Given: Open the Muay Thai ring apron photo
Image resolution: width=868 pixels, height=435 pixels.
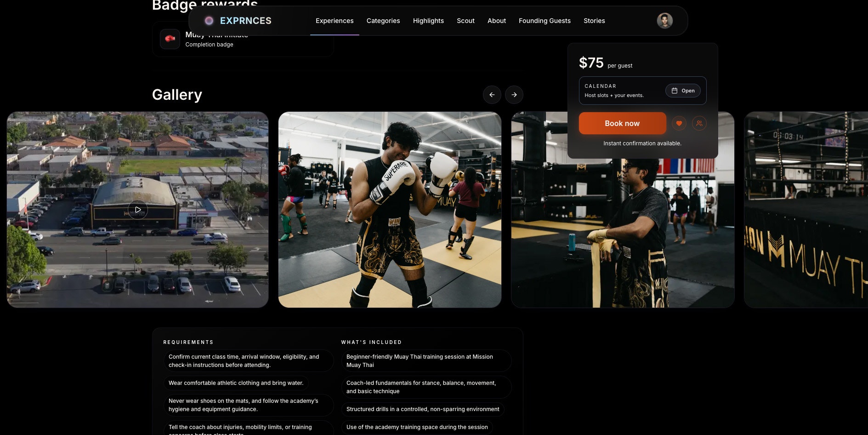Looking at the screenshot, I should [x=806, y=210].
